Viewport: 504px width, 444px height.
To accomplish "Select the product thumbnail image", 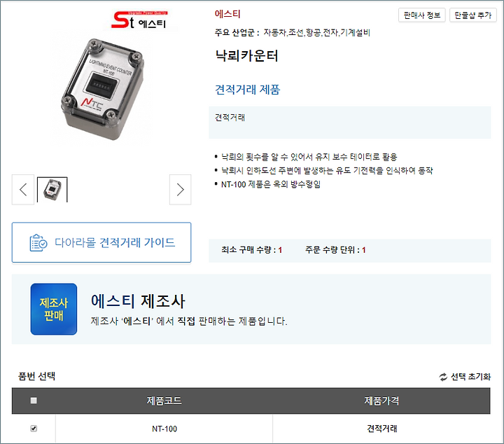I will click(52, 190).
